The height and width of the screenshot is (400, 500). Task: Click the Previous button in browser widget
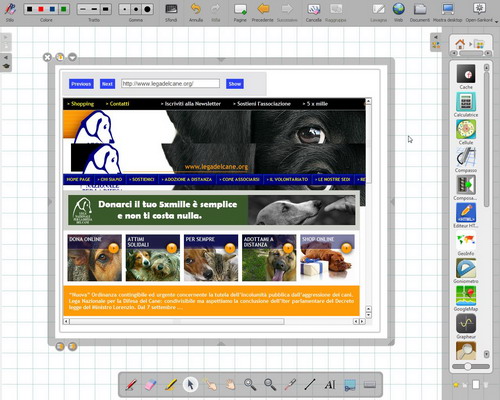[x=81, y=84]
